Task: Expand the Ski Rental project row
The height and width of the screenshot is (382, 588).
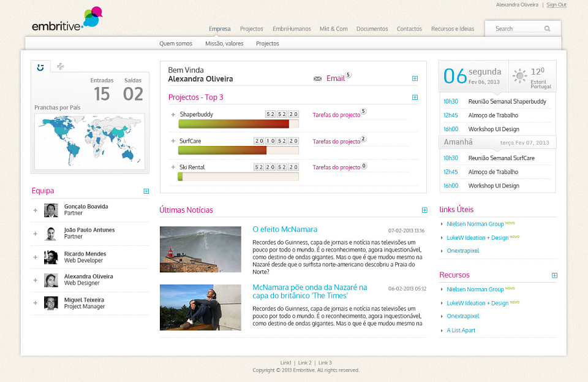Action: point(173,167)
